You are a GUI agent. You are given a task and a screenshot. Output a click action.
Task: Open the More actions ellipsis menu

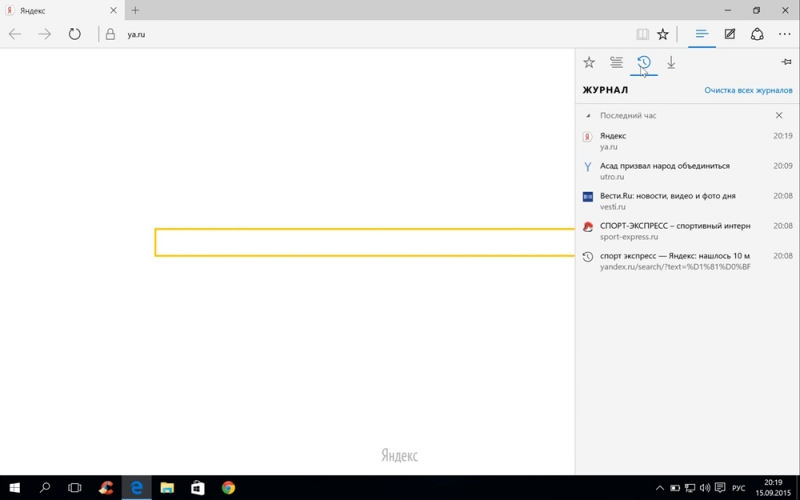click(x=784, y=34)
